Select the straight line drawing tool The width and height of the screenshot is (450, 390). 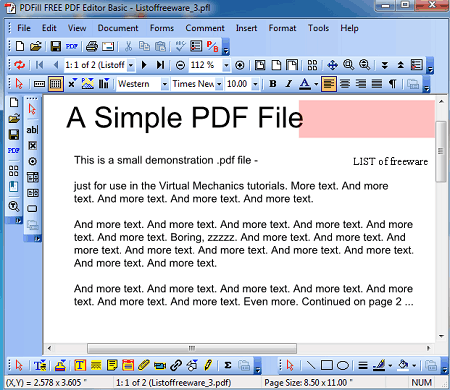pos(311,365)
